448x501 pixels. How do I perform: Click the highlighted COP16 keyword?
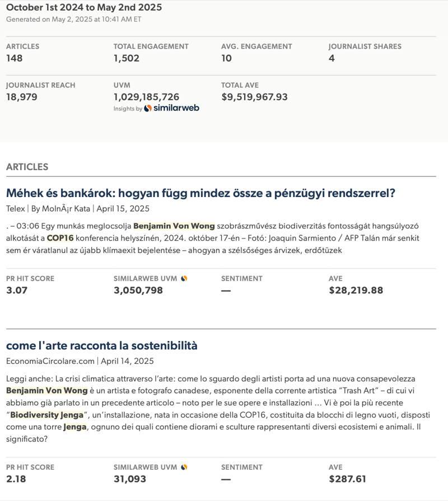coord(60,238)
